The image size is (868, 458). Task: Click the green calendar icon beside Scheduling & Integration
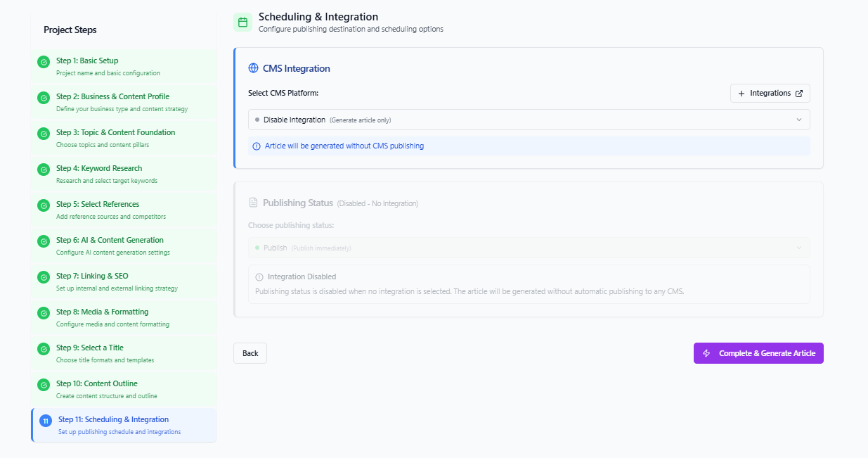[x=242, y=23]
